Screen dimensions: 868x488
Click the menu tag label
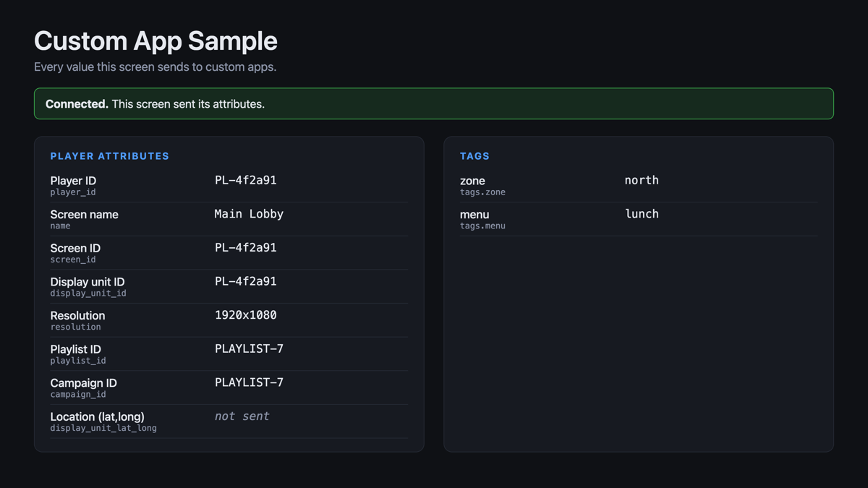tap(475, 215)
